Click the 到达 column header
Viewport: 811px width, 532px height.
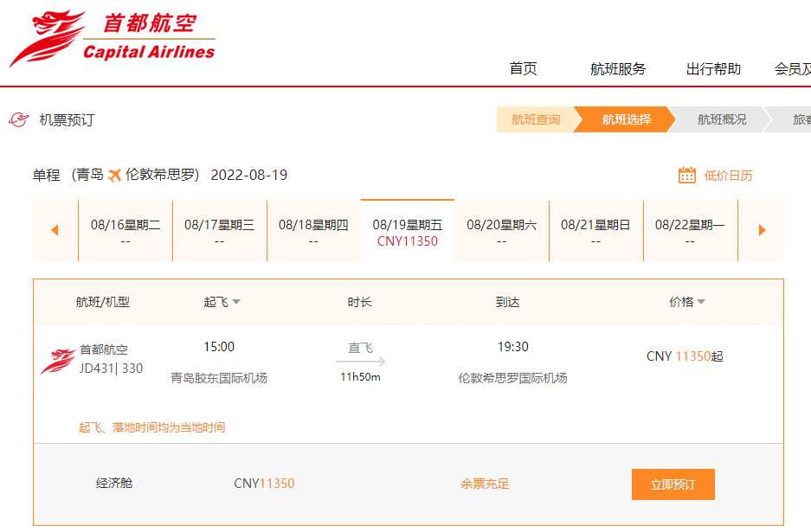pyautogui.click(x=507, y=302)
